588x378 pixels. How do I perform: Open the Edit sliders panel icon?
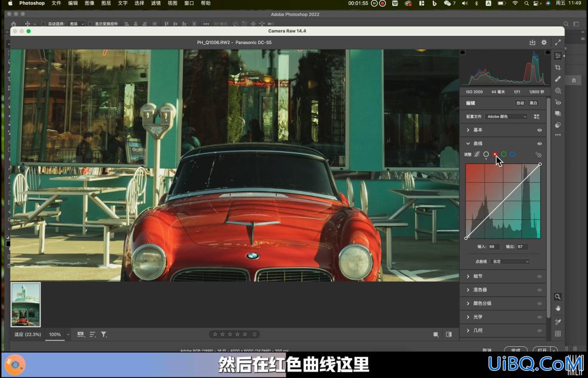558,55
